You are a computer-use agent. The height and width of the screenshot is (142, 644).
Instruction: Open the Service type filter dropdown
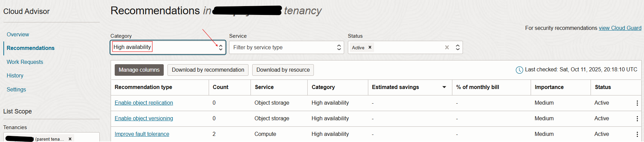(339, 48)
